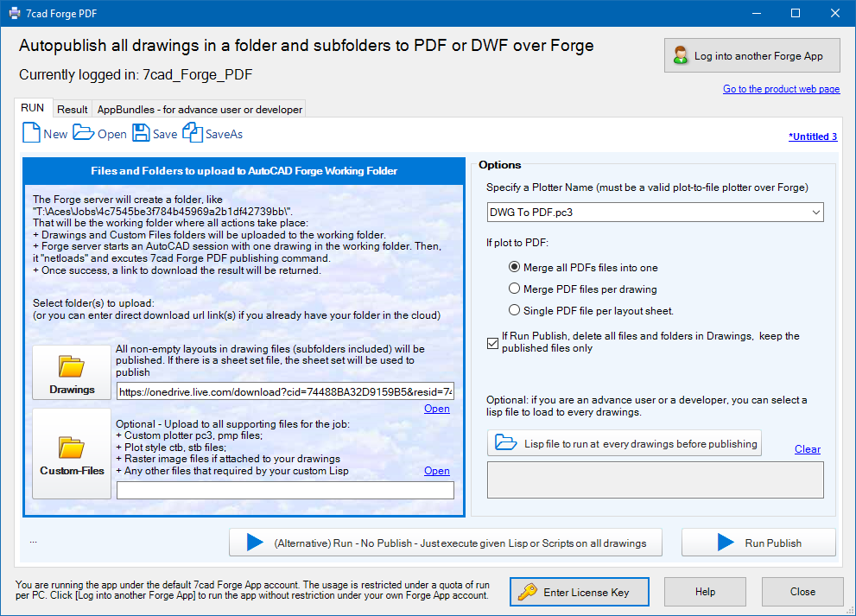Choose Lisp file to run before publishing
The image size is (856, 616).
click(x=625, y=443)
